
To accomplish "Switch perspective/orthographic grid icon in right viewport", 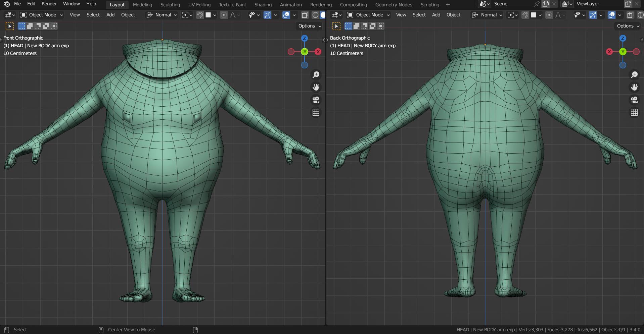I will coord(634,112).
